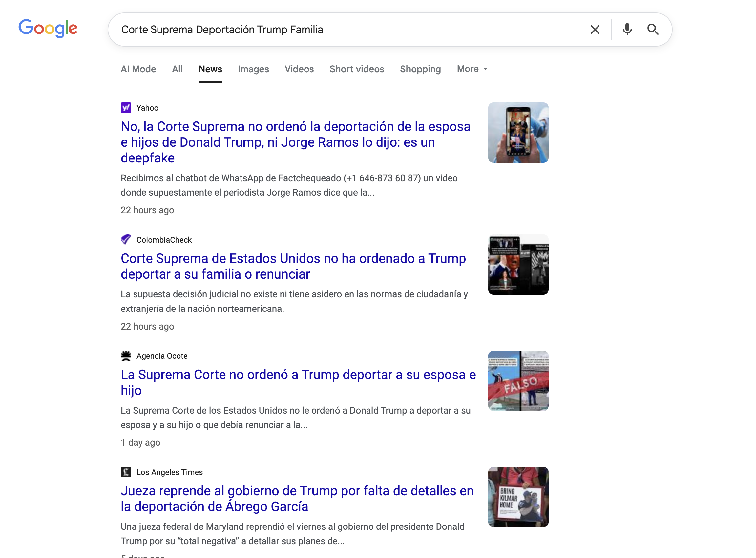Click the Yahoo favicon icon
Viewport: 756px width, 558px height.
pyautogui.click(x=126, y=108)
